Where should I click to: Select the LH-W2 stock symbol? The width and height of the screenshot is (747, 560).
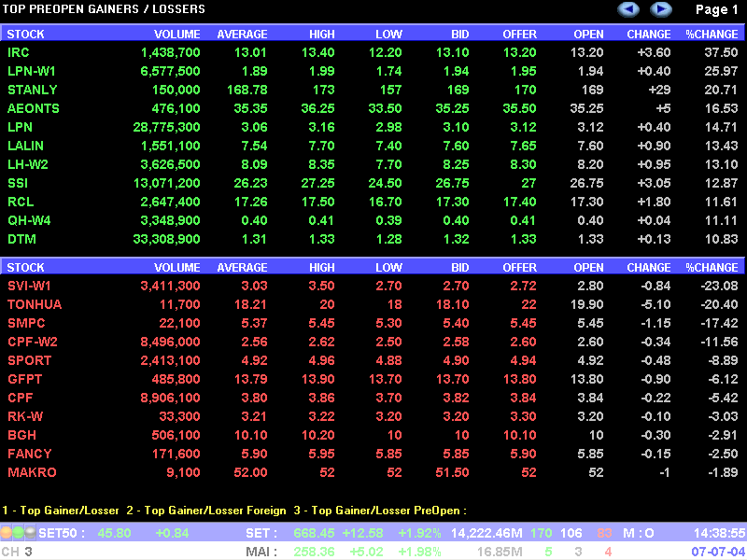coord(28,165)
